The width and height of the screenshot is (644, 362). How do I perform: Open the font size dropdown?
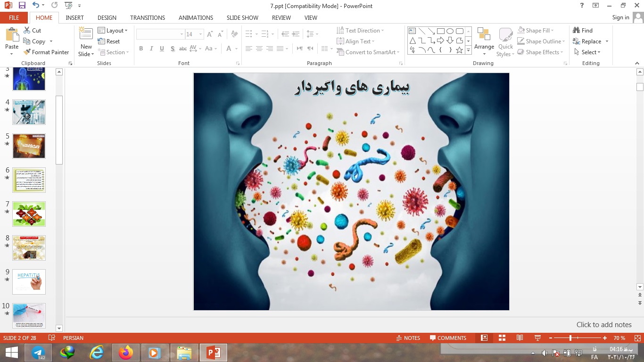[201, 34]
